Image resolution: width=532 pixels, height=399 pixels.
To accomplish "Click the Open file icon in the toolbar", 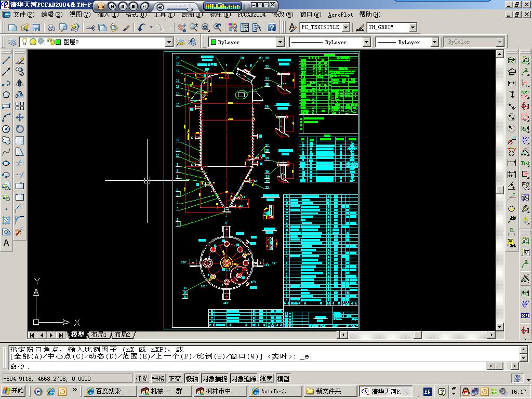I will click(24, 28).
